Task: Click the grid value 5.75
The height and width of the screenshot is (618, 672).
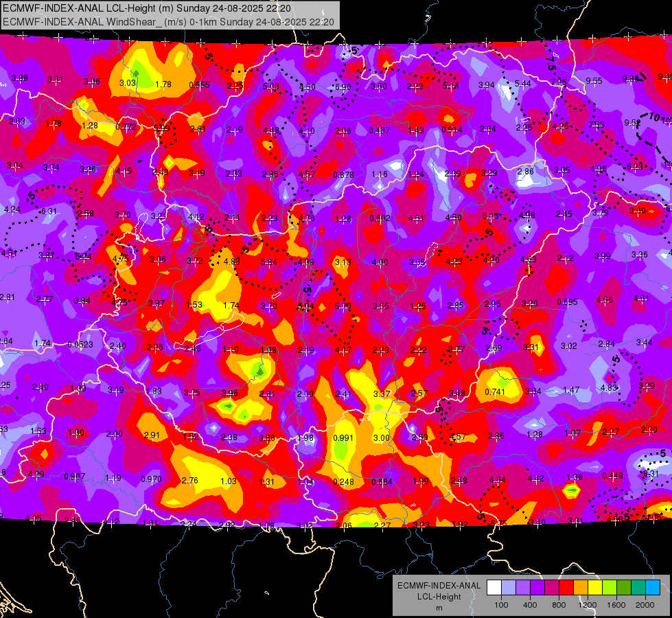Action: pos(498,524)
